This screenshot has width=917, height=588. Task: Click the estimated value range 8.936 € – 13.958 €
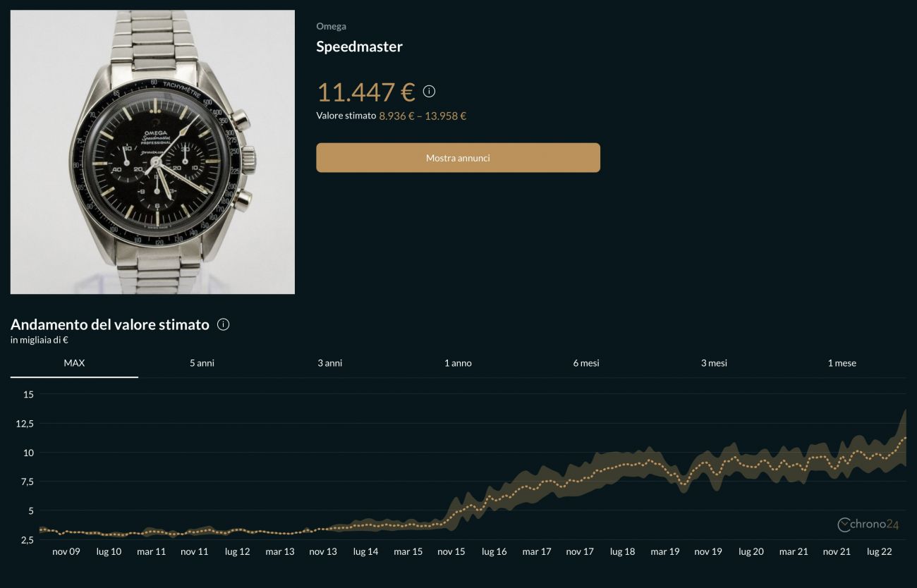(423, 116)
